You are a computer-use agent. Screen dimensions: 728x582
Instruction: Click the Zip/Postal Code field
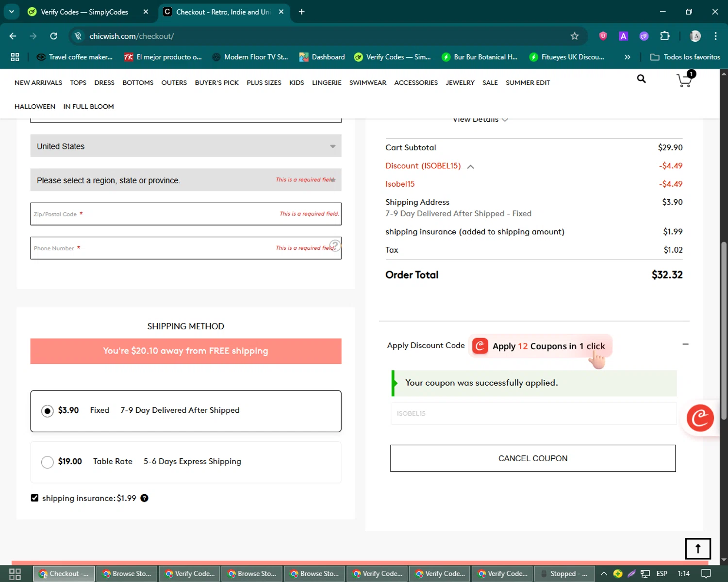(186, 214)
